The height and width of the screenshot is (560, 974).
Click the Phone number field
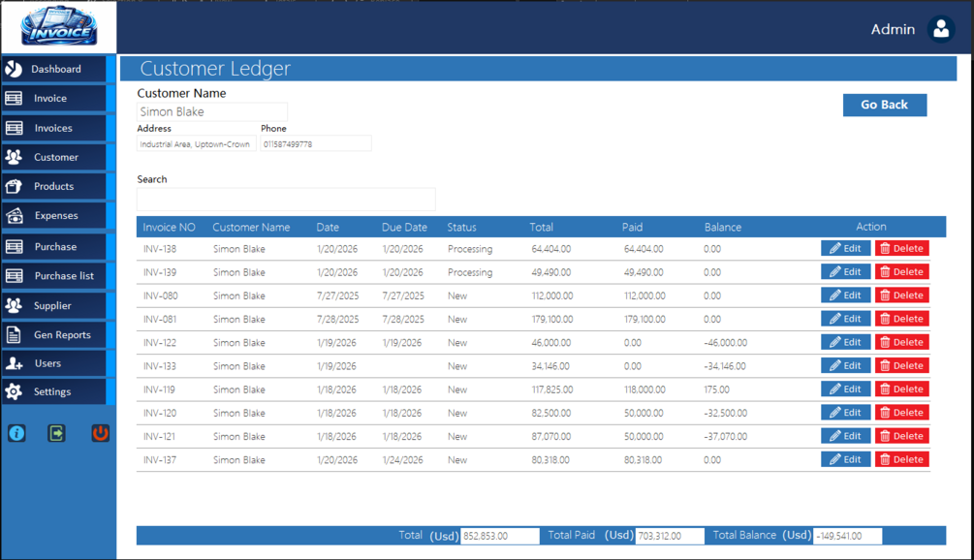316,144
